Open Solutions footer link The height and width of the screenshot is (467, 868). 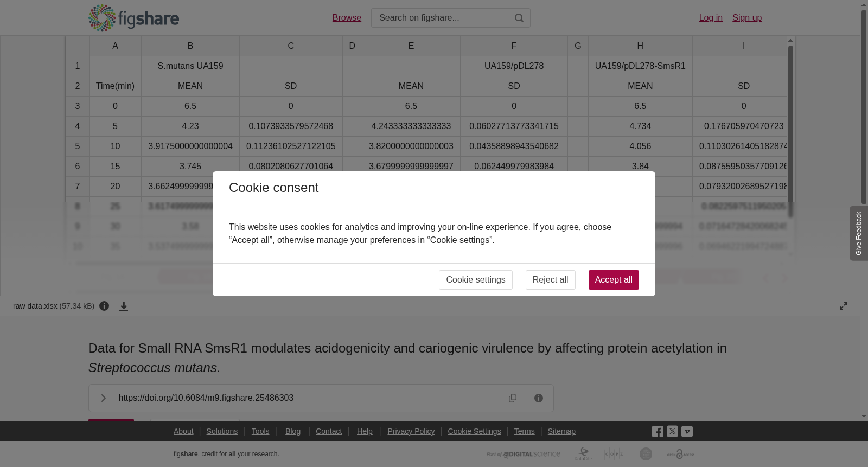click(x=222, y=431)
